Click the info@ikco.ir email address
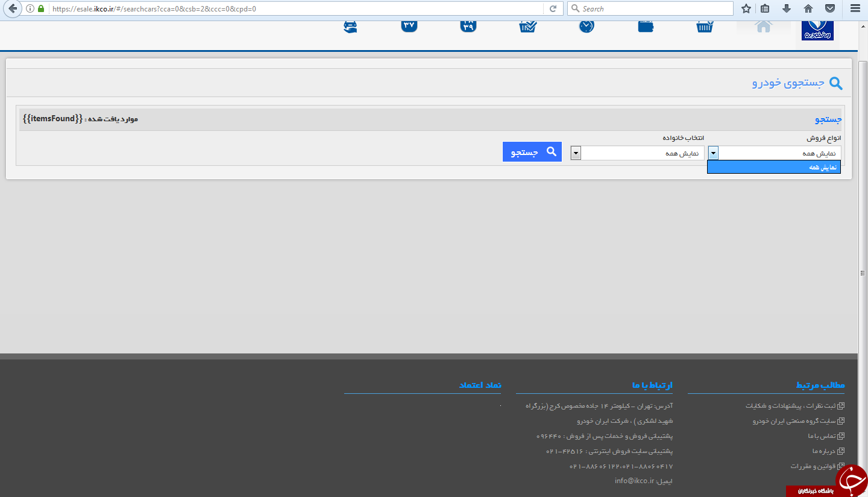868x497 pixels. pos(635,481)
